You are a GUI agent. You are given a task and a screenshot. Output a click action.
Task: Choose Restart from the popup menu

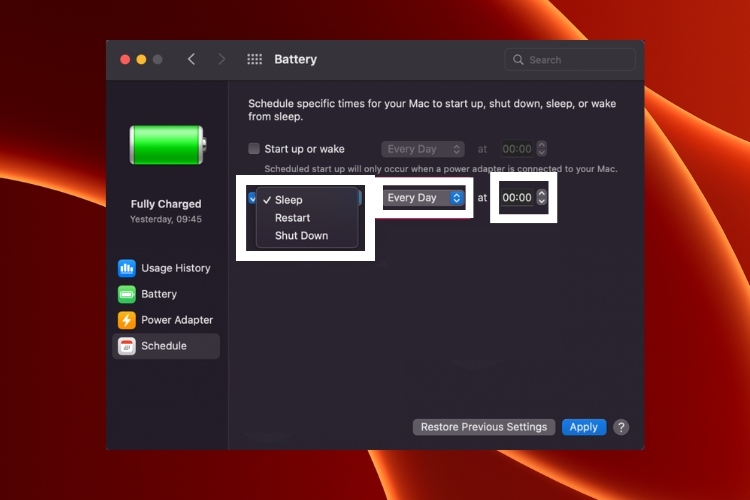coord(292,218)
